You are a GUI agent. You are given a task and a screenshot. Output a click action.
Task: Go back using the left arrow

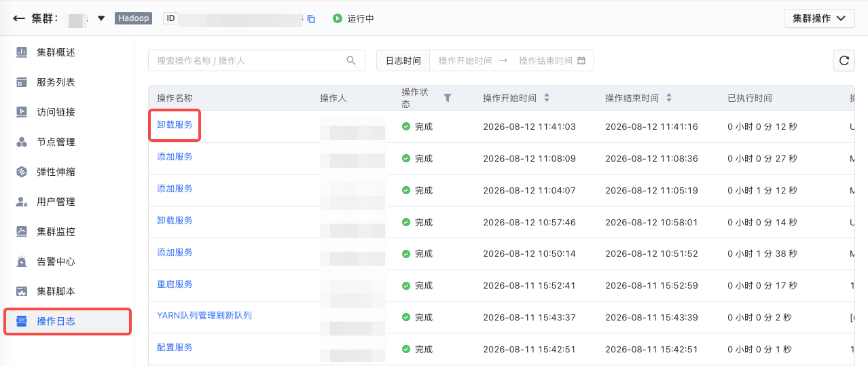click(x=18, y=18)
